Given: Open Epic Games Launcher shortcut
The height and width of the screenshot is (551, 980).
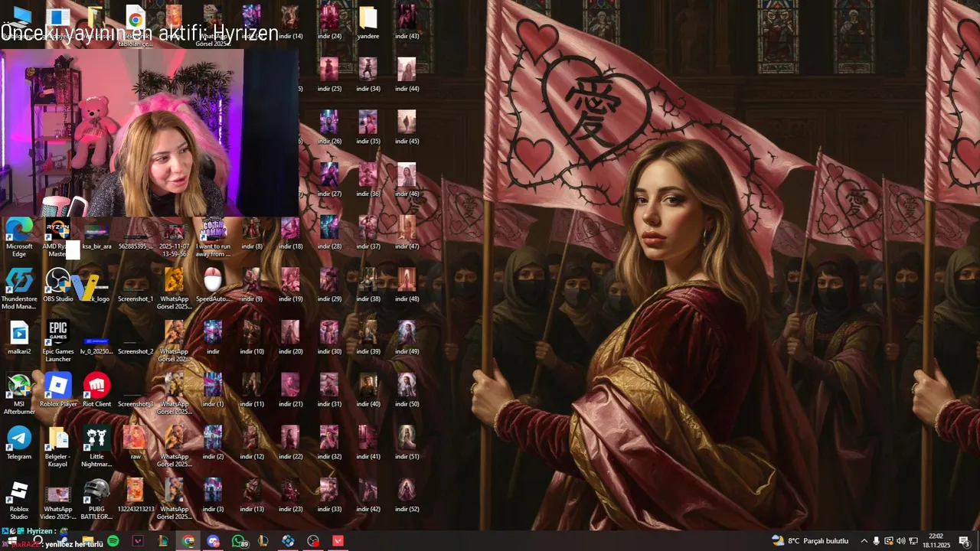Looking at the screenshot, I should [58, 342].
